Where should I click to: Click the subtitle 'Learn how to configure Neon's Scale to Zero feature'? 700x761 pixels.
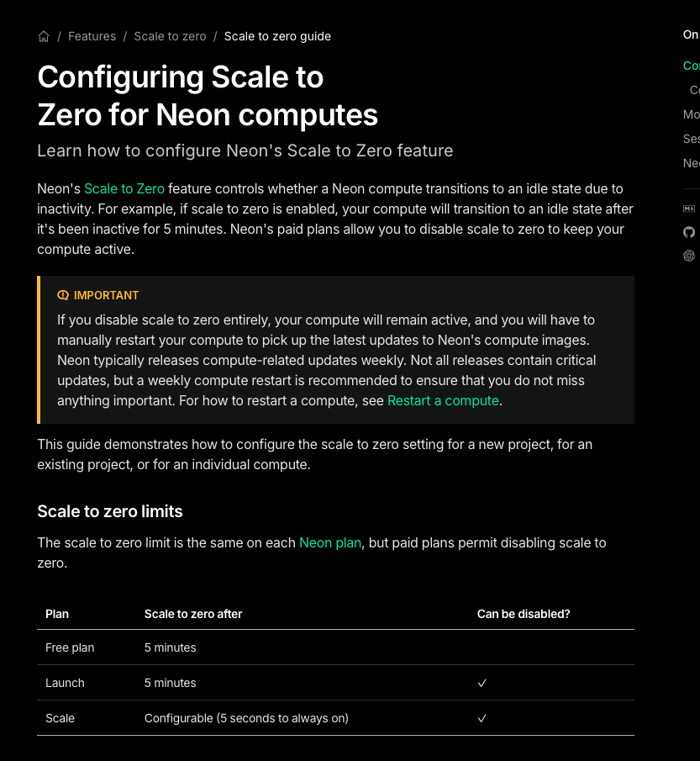tap(245, 151)
